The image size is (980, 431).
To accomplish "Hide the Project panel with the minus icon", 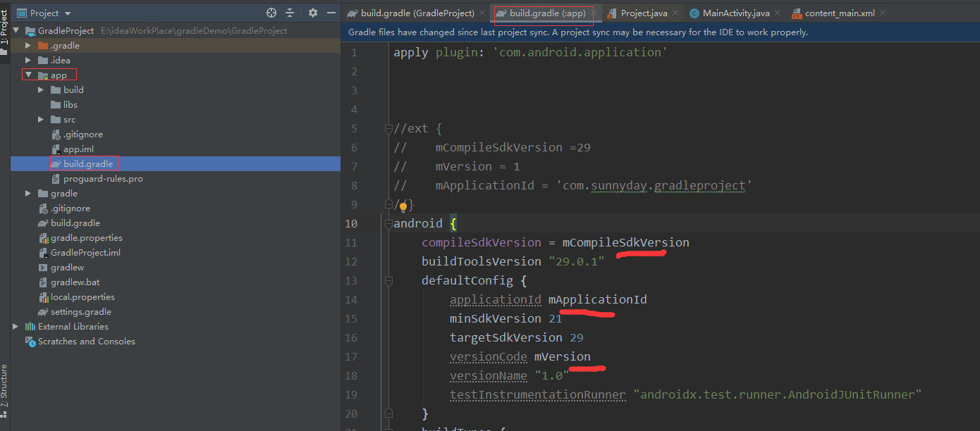I will tap(331, 13).
